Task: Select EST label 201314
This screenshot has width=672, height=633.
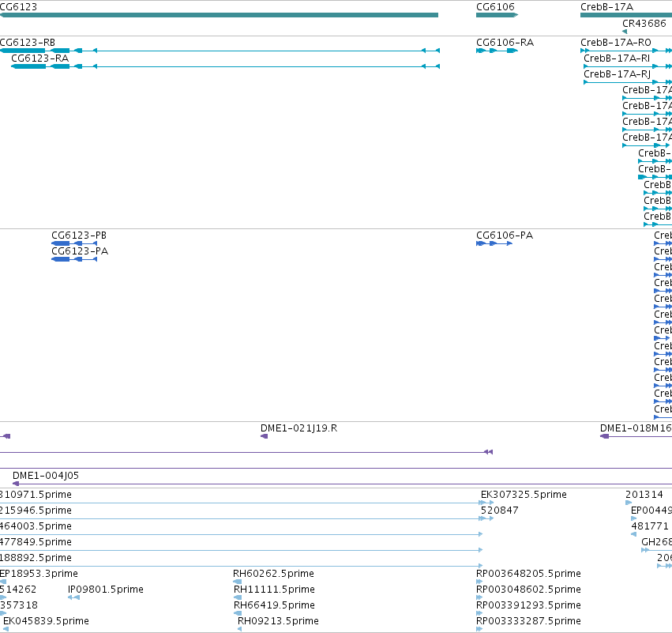Action: point(644,495)
